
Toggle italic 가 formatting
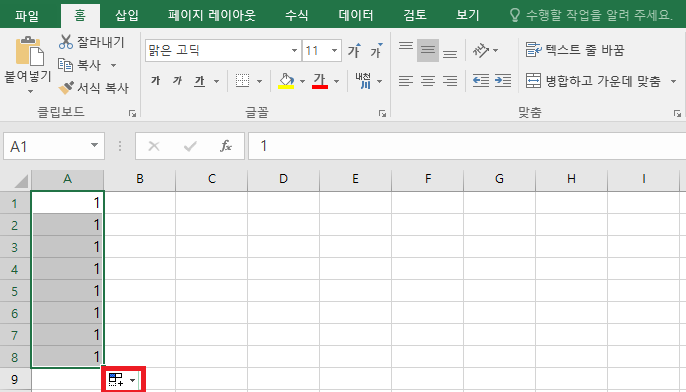click(x=177, y=81)
